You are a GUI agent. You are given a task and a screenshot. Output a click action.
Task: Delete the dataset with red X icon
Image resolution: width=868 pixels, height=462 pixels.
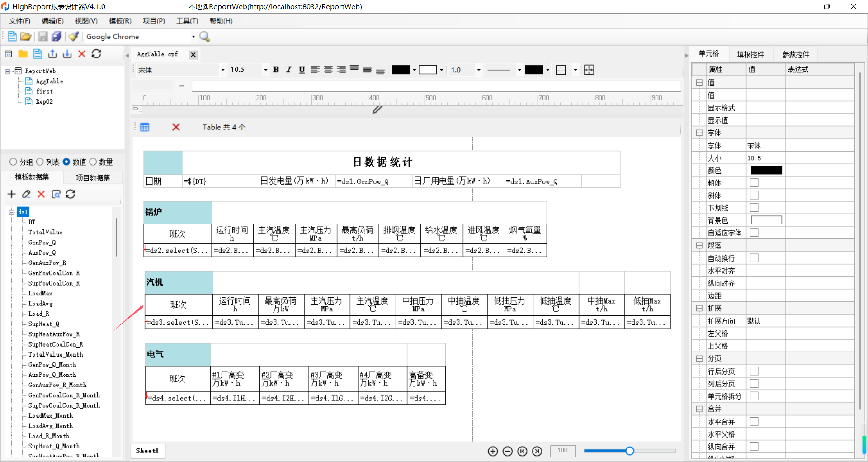(41, 194)
